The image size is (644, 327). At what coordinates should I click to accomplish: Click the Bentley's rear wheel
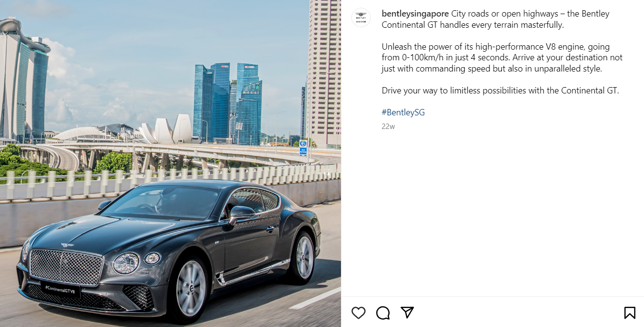(303, 257)
